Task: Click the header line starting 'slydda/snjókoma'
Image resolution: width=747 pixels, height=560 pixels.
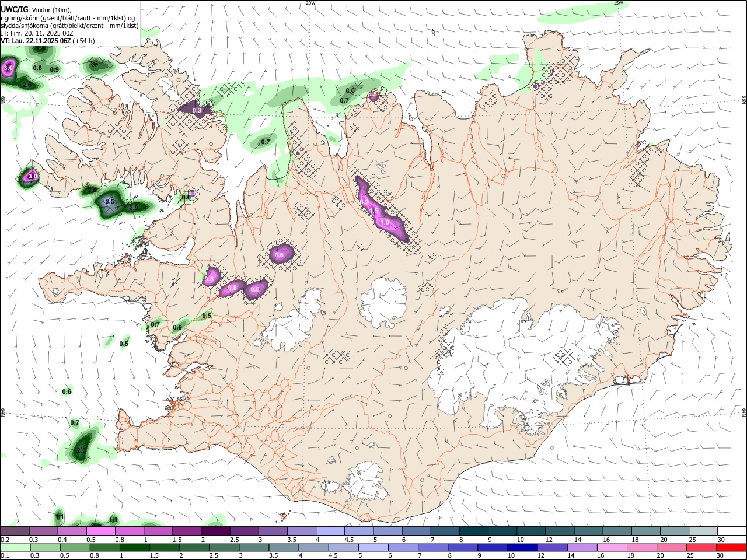Action: pos(69,26)
